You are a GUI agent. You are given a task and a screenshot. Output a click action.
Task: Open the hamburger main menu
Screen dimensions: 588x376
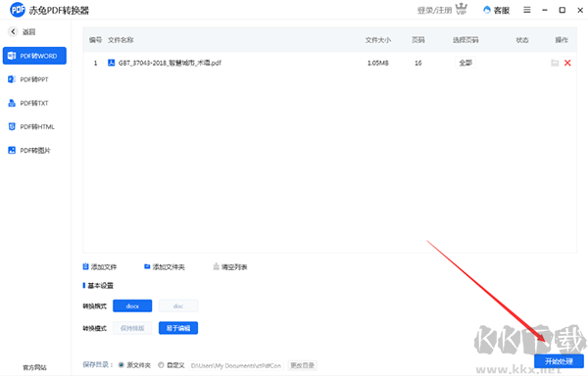[x=527, y=10]
